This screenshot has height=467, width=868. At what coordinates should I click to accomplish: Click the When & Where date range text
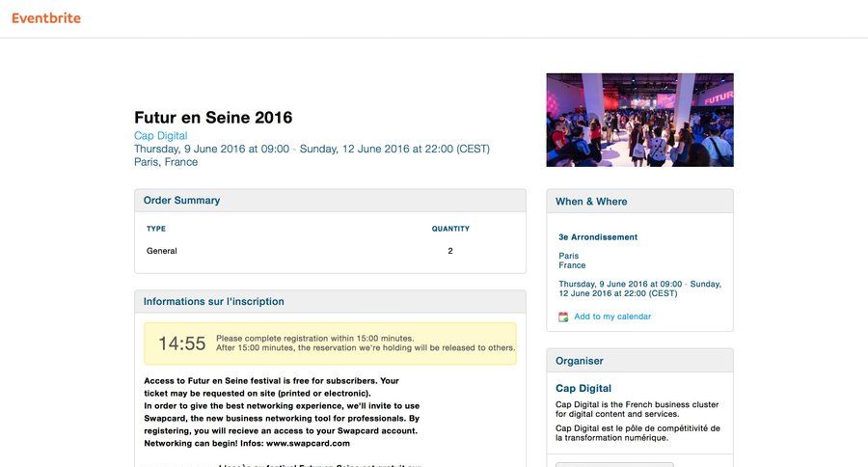[x=640, y=288]
